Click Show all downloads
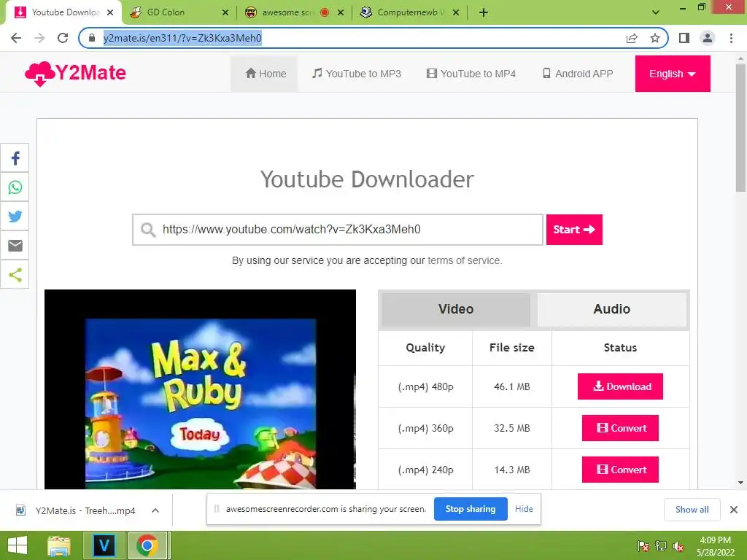The width and height of the screenshot is (747, 560). coord(692,510)
